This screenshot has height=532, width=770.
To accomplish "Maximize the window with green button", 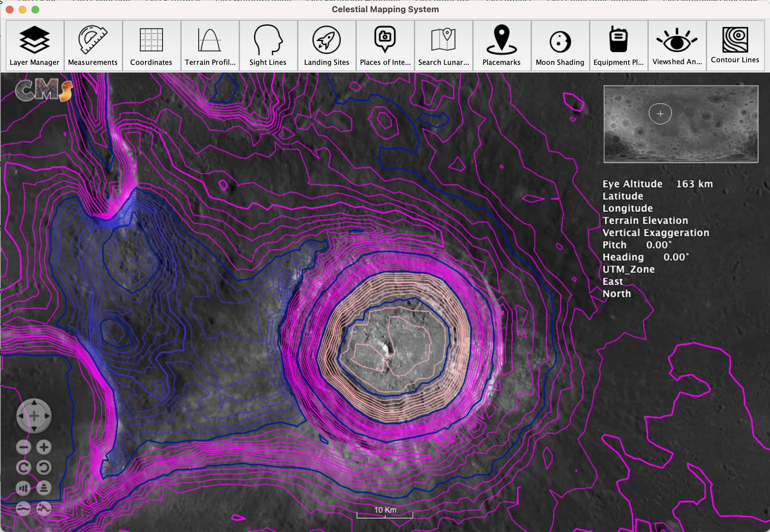I will 35,10.
